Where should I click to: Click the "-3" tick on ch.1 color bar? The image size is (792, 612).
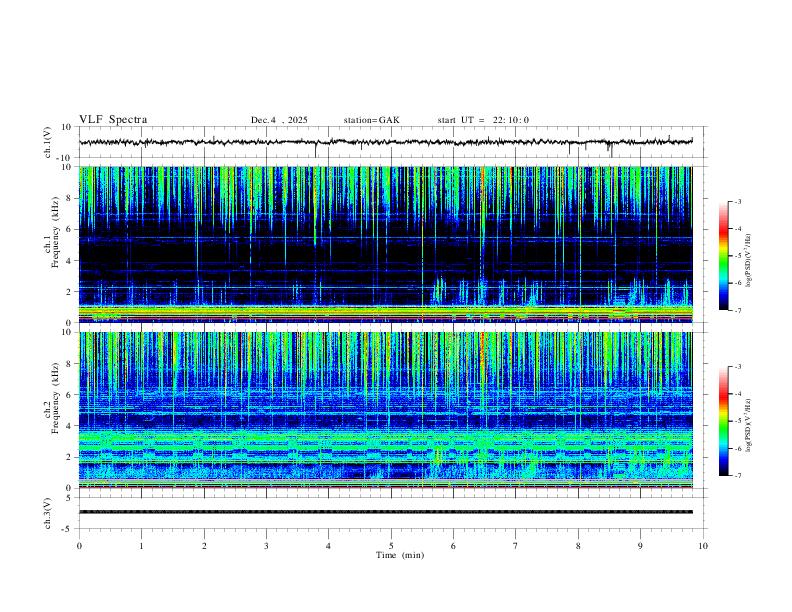(738, 201)
